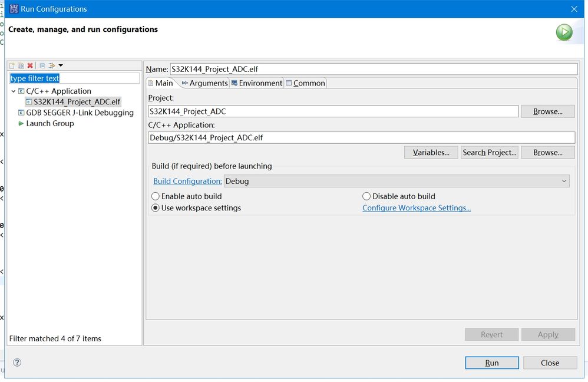Image resolution: width=588 pixels, height=382 pixels.
Task: Close the Run Configurations dialog with X
Action: click(574, 9)
